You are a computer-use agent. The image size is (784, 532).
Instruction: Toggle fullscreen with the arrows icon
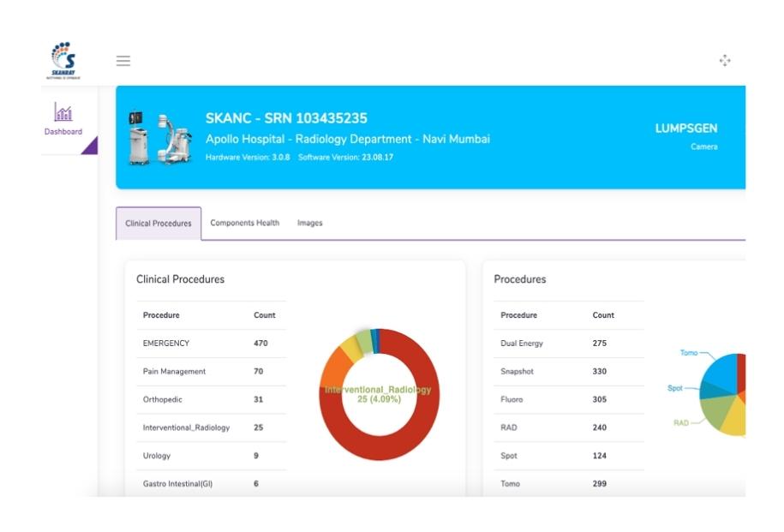point(725,61)
